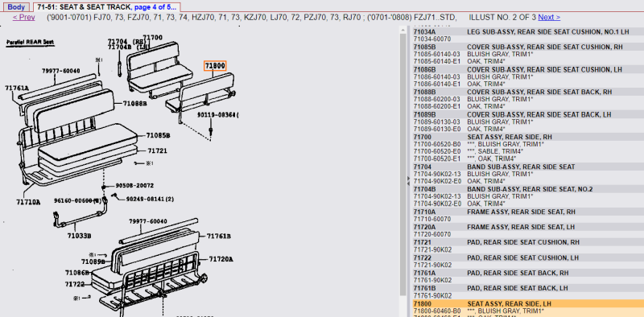Select highlighted 71800 Seat Assy Rear Side LH
644x317 pixels.
[528, 304]
